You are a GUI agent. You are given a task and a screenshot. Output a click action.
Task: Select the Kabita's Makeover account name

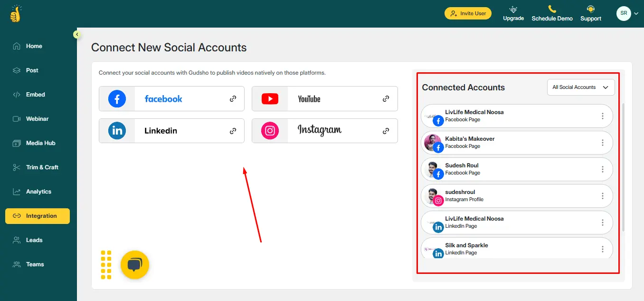[x=470, y=139]
